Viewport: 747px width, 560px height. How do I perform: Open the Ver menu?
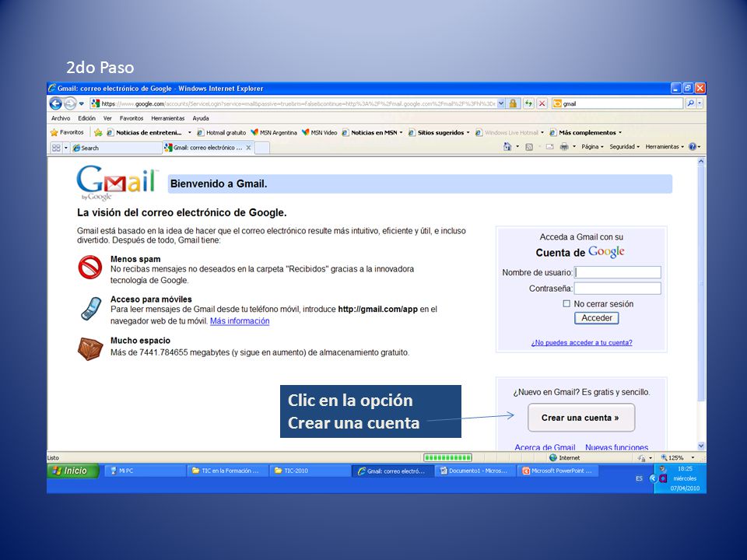(x=107, y=118)
